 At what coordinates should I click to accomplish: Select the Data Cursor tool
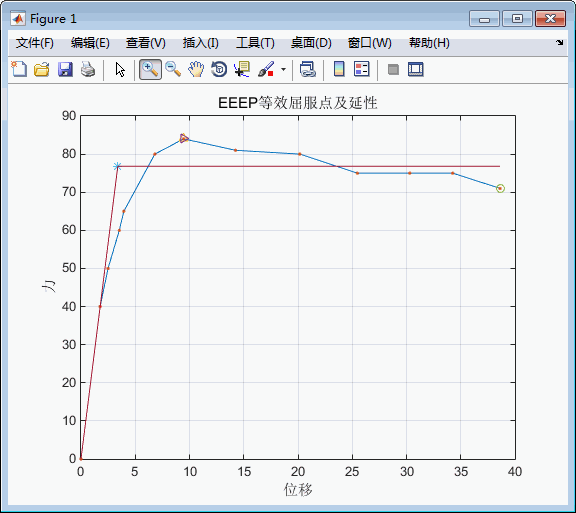tap(242, 69)
